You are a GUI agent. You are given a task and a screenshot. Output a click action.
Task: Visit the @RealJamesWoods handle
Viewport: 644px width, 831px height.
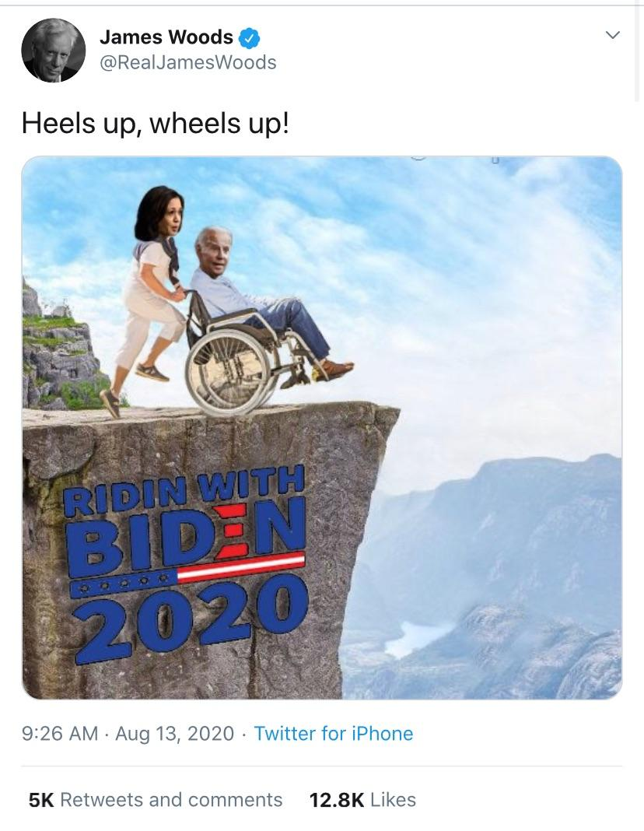coord(188,62)
